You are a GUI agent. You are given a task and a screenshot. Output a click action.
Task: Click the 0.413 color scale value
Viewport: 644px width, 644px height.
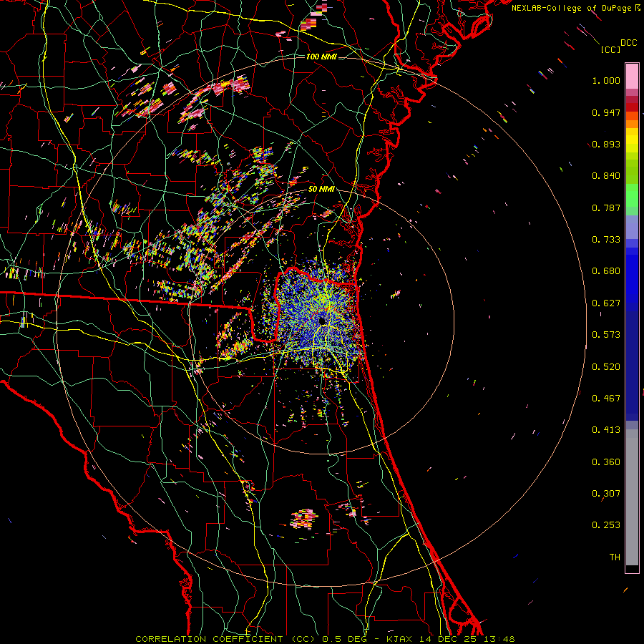click(606, 430)
